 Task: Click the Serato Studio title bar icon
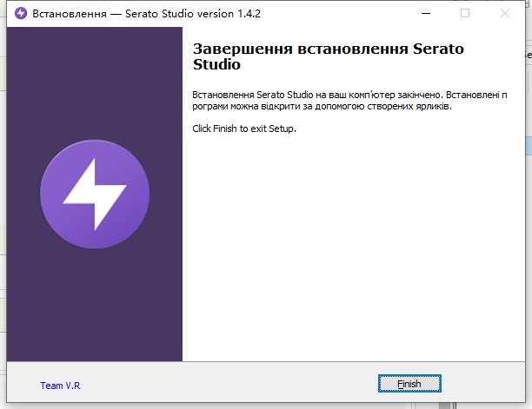[x=21, y=14]
